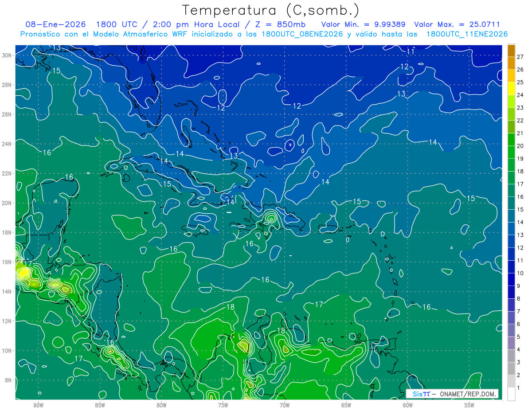Click the 28N latitude axis label

(8, 85)
